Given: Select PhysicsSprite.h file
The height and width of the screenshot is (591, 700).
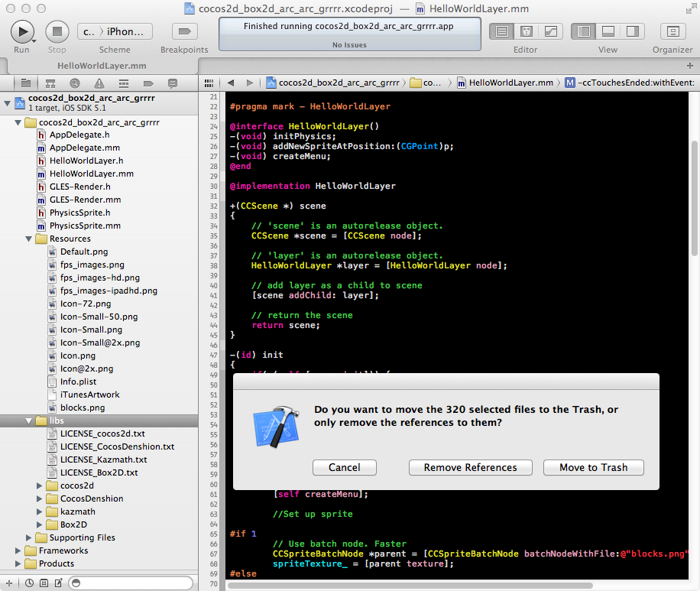Looking at the screenshot, I should 80,213.
